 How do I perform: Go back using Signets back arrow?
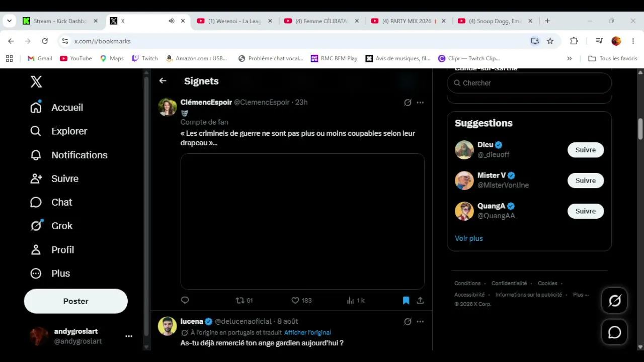point(163,81)
